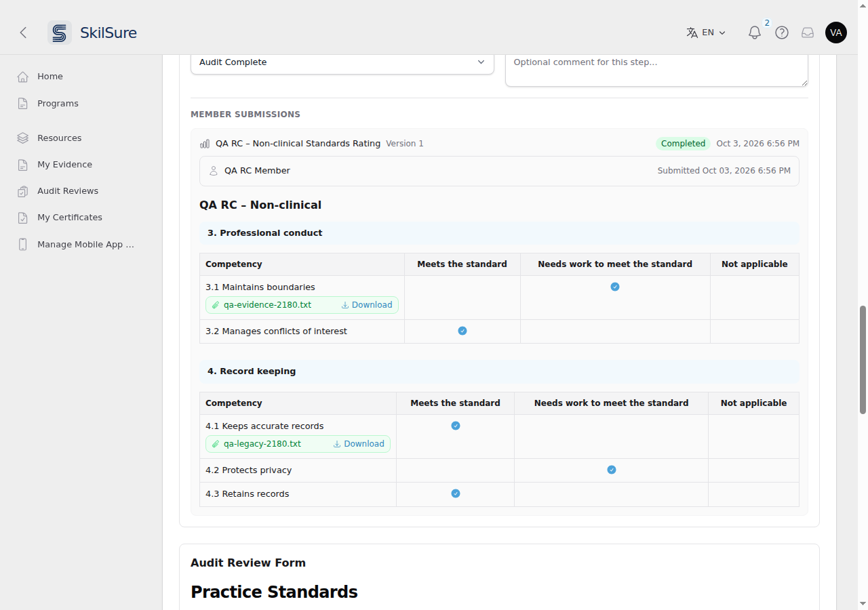
Task: Click the 3. Professional conduct section header
Action: [499, 233]
